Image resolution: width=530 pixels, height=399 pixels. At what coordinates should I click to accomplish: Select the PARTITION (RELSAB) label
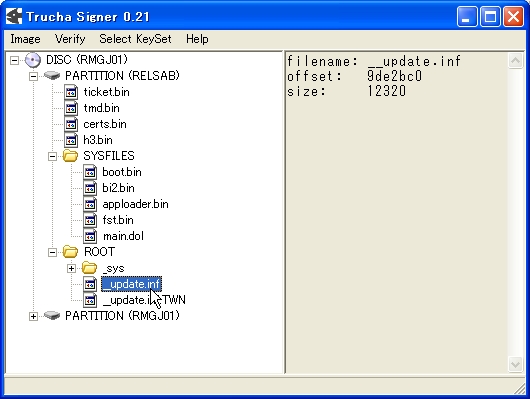[122, 76]
